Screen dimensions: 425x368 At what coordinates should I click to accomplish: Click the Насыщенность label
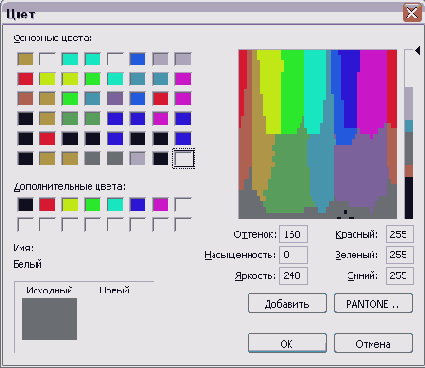pyautogui.click(x=240, y=255)
